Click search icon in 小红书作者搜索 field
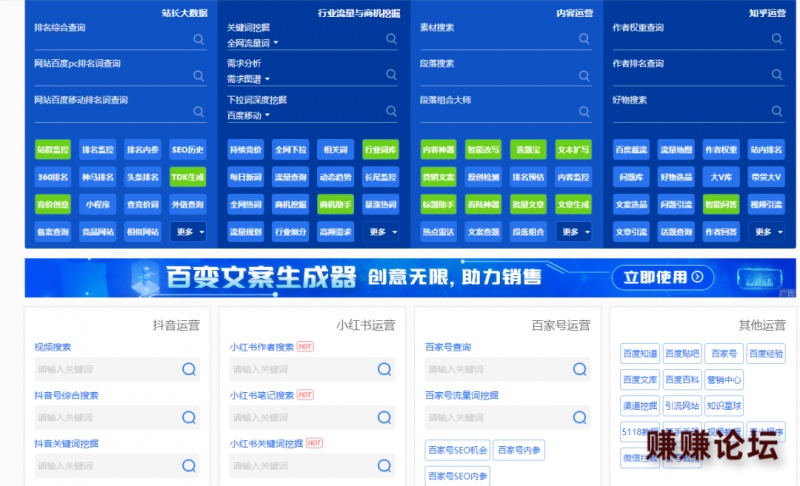This screenshot has height=486, width=800. click(x=384, y=369)
